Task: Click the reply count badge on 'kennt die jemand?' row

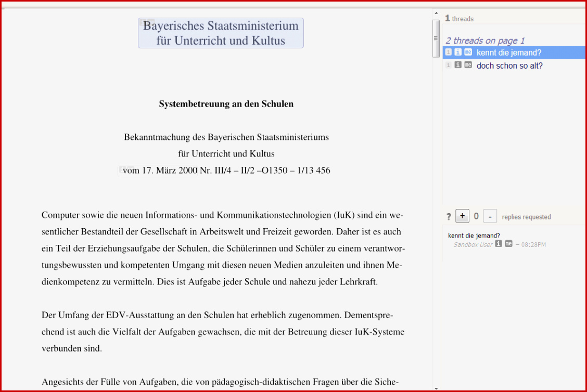Action: coord(448,53)
